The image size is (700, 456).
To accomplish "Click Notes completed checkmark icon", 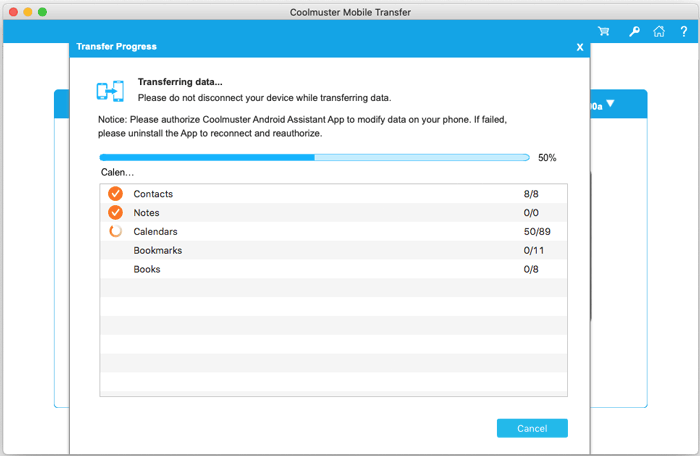I will [116, 213].
